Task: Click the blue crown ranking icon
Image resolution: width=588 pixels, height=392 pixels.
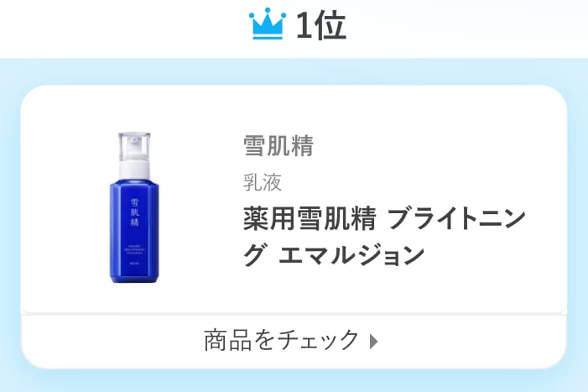Action: point(268,24)
